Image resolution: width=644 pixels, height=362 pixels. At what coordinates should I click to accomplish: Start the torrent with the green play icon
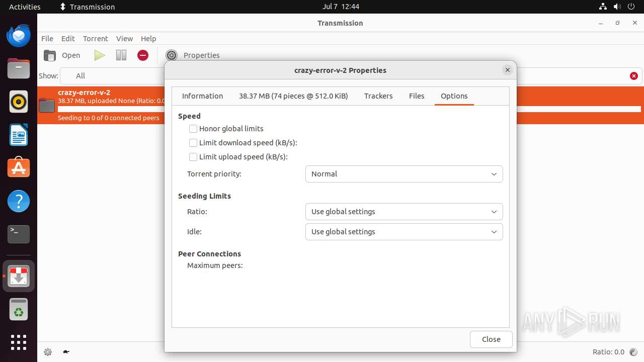[100, 55]
